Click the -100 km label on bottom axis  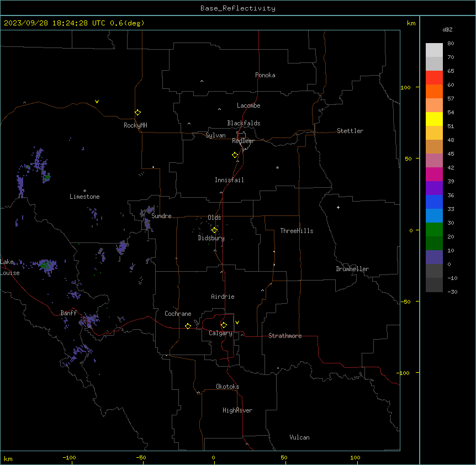click(x=69, y=457)
